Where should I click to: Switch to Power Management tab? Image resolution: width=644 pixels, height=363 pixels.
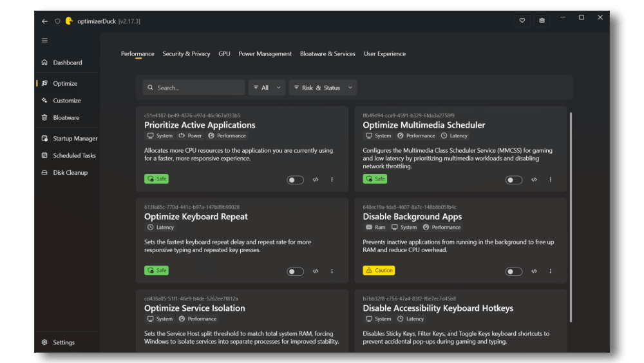tap(265, 54)
